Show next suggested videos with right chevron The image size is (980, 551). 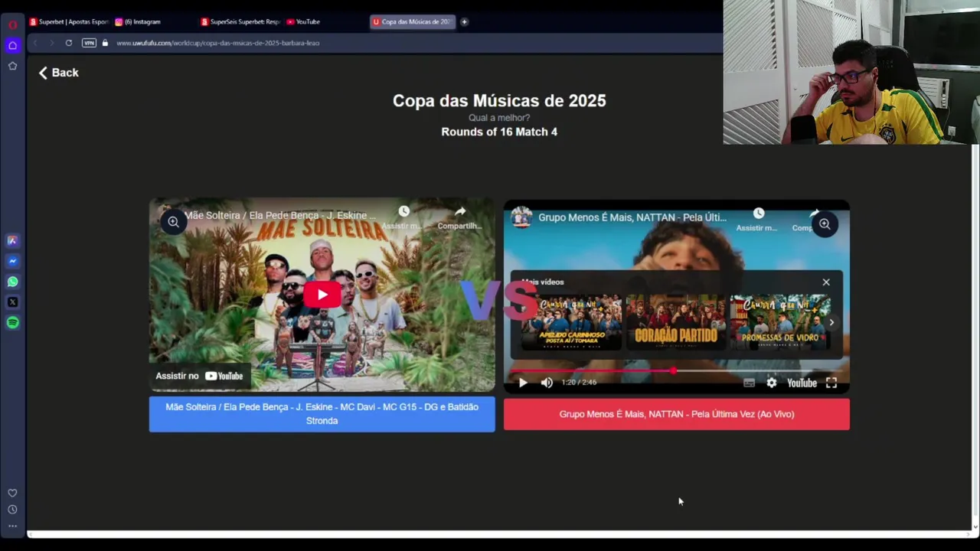point(831,322)
